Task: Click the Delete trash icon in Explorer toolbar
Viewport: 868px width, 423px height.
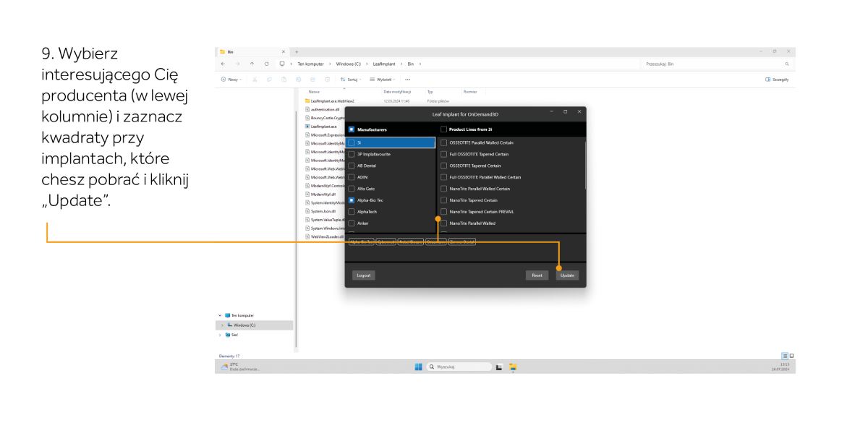Action: 328,79
